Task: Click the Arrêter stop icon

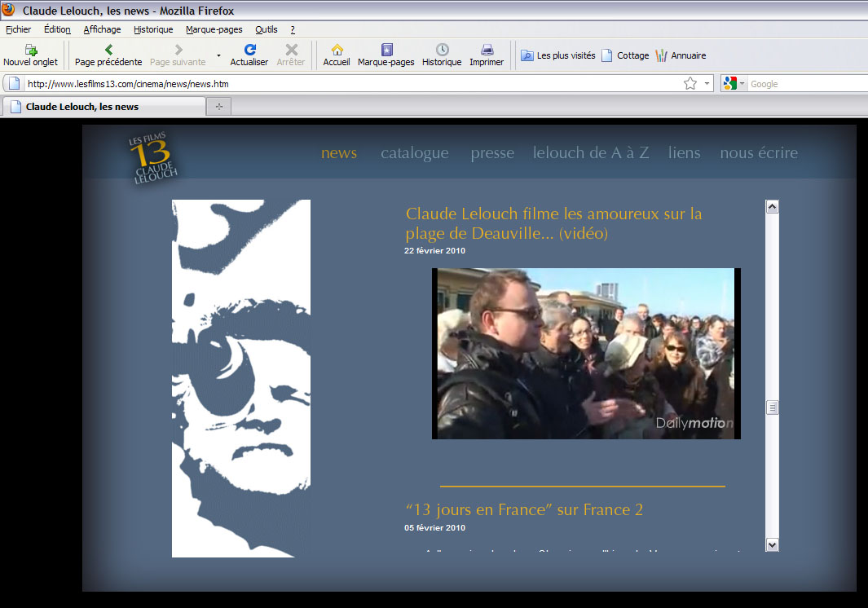Action: [x=291, y=50]
